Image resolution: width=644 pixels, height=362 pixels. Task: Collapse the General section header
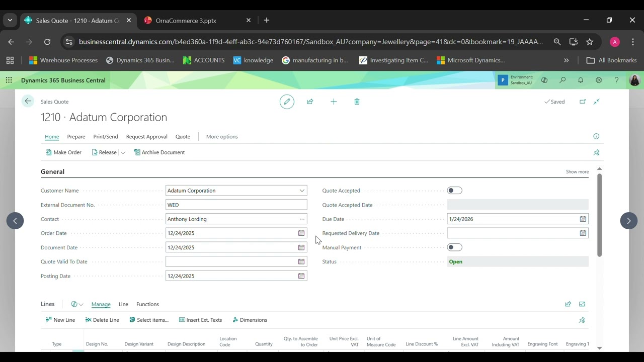pos(52,172)
